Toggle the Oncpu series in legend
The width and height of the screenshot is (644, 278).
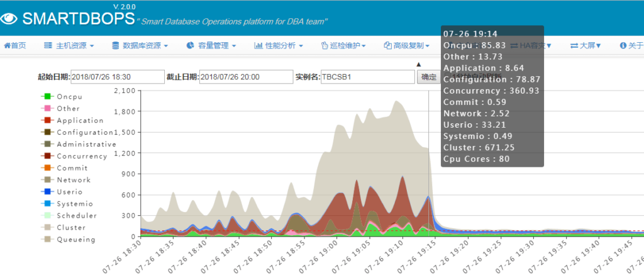69,97
